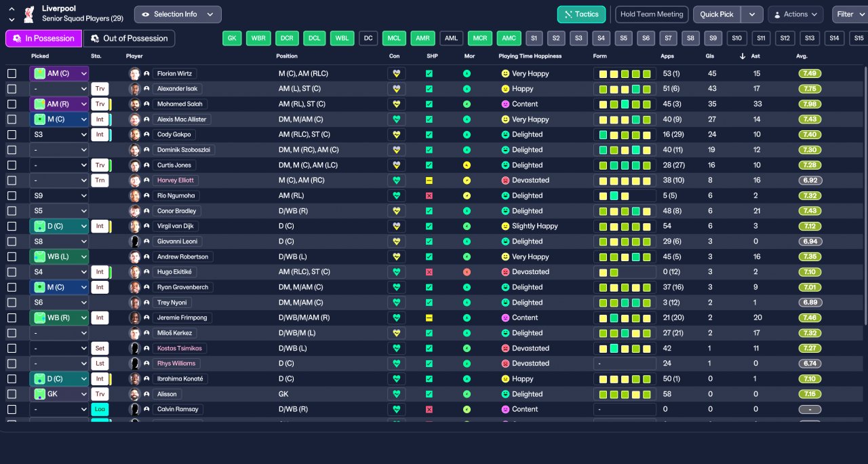The image size is (868, 464).
Task: Click Jeremie Frimpong's yellow SHP icon
Action: point(429,317)
